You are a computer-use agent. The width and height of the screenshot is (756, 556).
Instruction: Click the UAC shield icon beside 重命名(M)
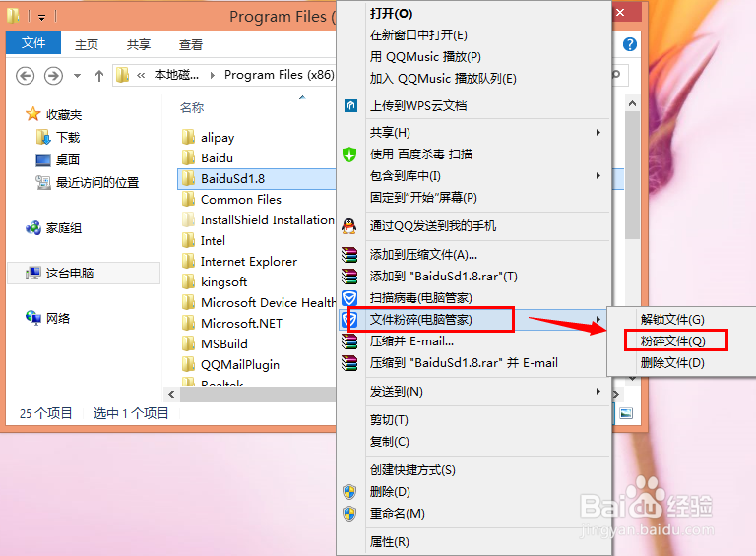click(349, 514)
